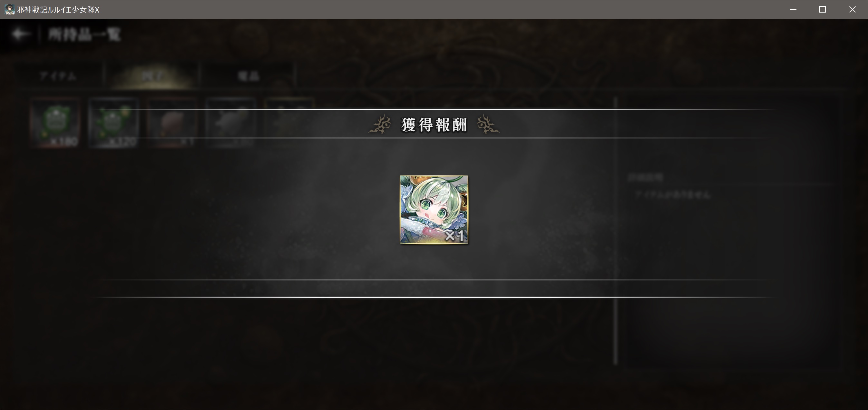Open the third inventory tab on the right

tap(248, 76)
